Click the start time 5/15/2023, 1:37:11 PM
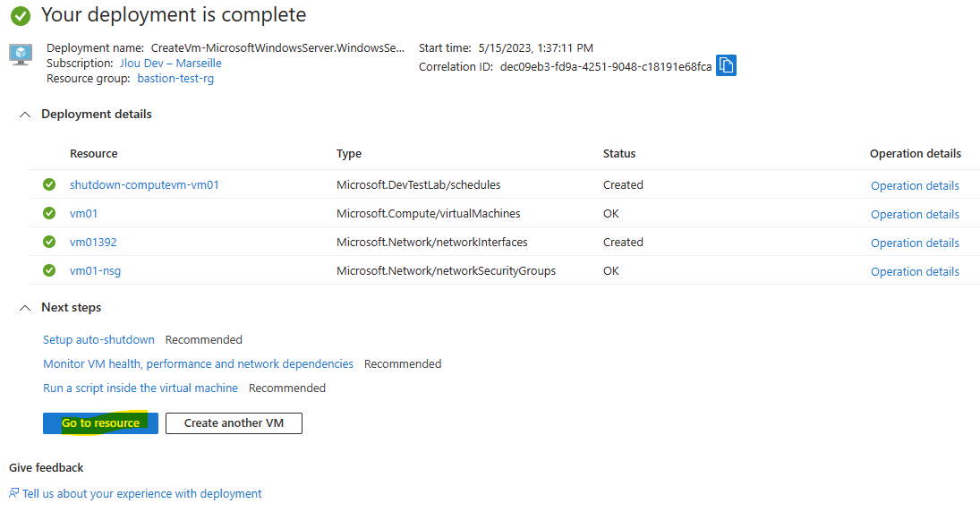980x512 pixels. 536,48
